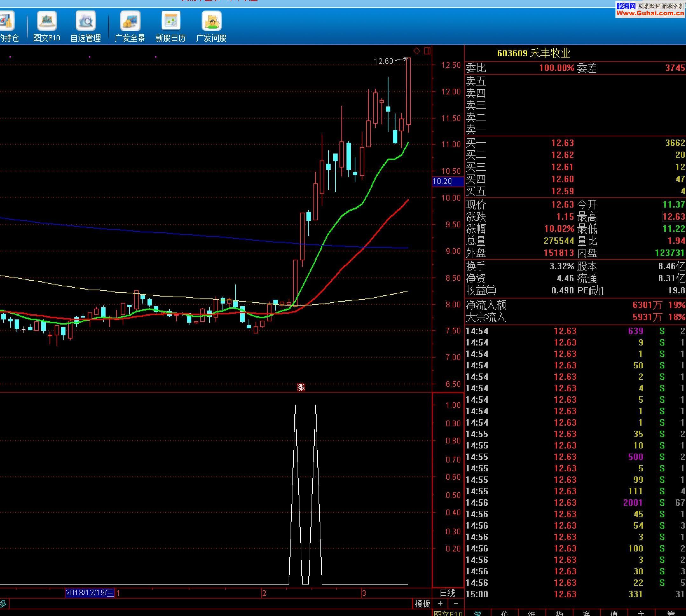686x616 pixels.
Task: Click the 涨幅 value 10.02%
Action: (x=559, y=229)
